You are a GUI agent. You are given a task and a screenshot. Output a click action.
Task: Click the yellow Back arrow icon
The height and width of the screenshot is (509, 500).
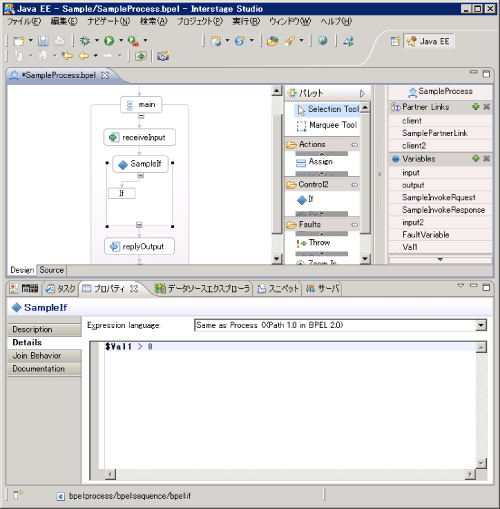[84, 56]
